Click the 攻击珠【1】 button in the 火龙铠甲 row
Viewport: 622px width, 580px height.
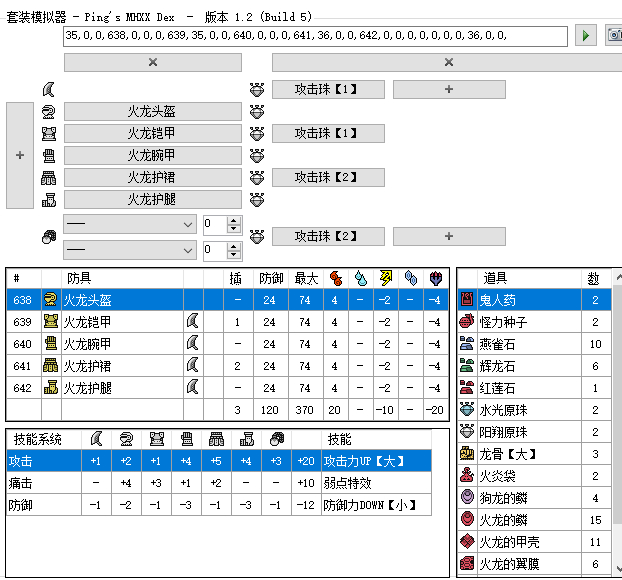tap(328, 133)
